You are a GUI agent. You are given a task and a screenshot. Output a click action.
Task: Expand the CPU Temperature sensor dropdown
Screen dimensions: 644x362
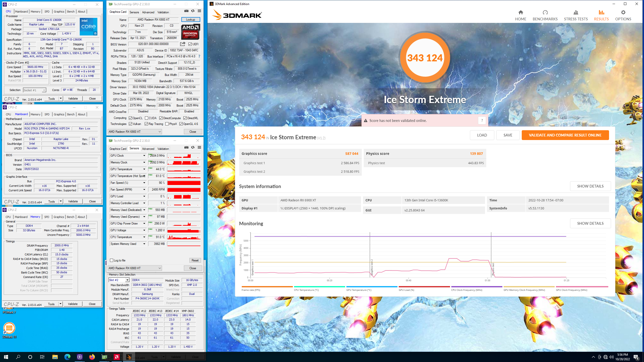[144, 237]
